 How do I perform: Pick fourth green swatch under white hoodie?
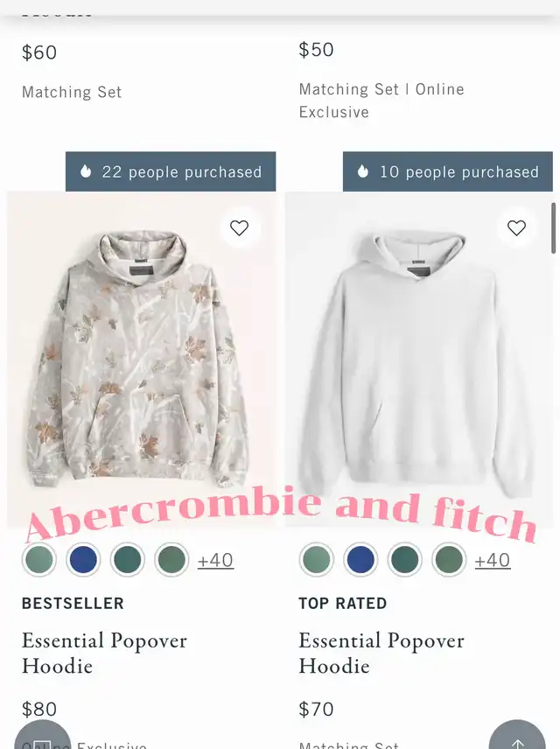[449, 559]
